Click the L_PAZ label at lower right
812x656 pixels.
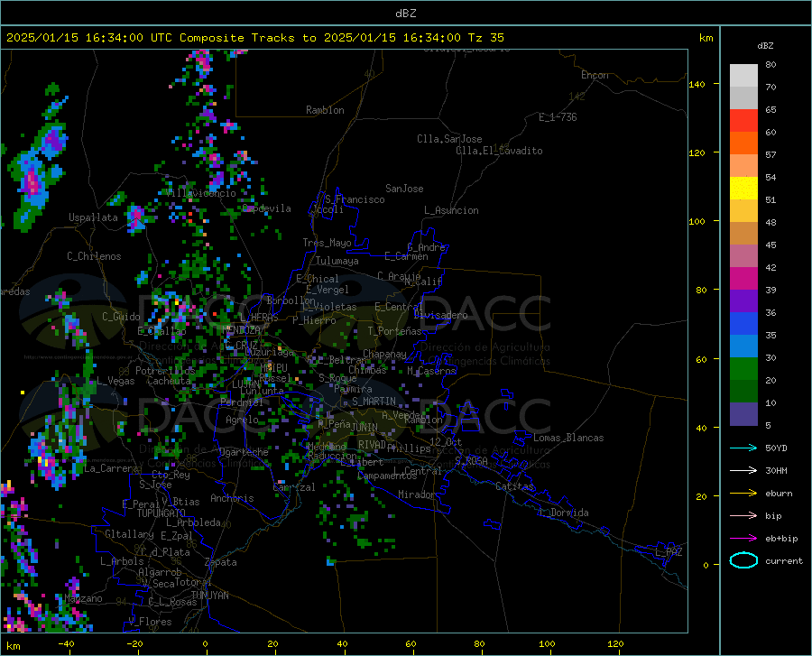(x=669, y=552)
